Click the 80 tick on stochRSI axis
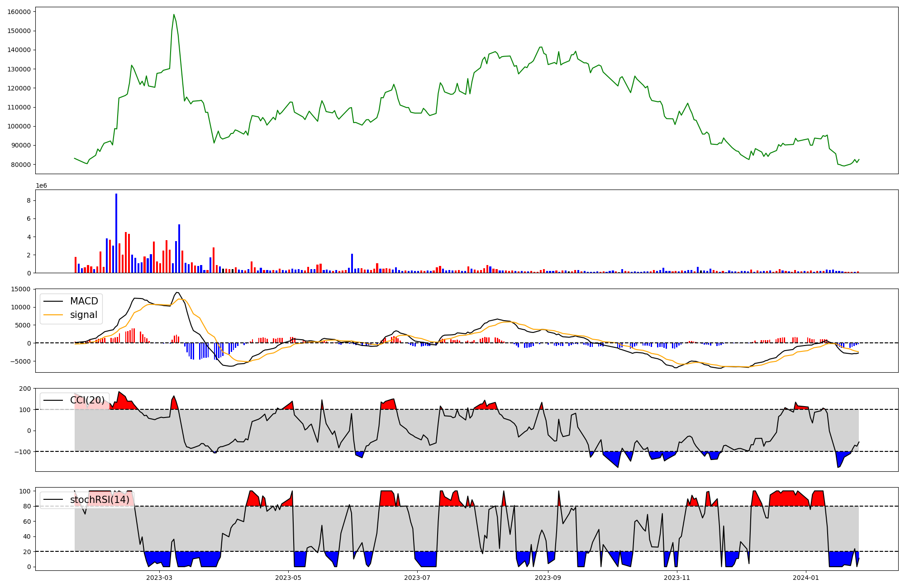This screenshot has height=588, width=905. 27,506
